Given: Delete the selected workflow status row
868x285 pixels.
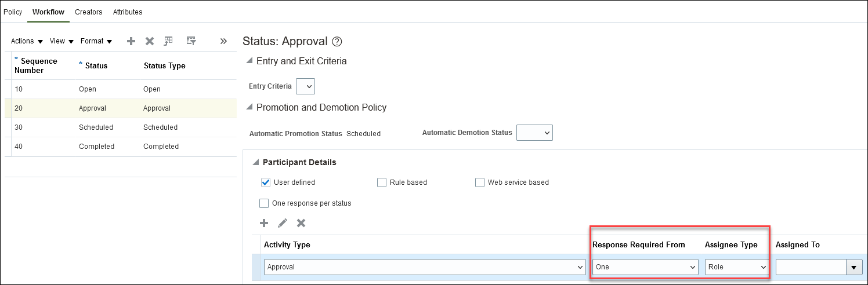Looking at the screenshot, I should point(150,41).
